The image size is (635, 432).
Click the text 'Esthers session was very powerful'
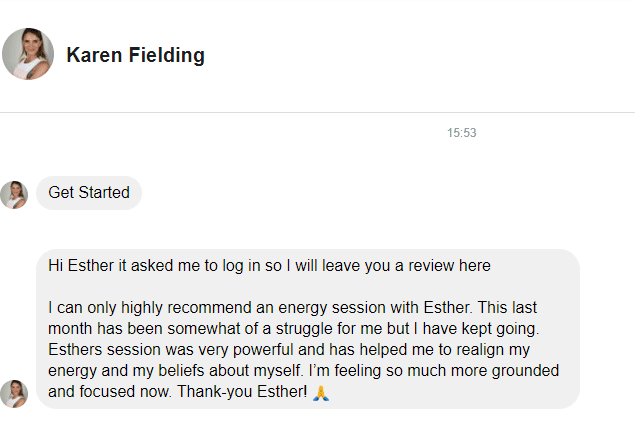pyautogui.click(x=170, y=350)
